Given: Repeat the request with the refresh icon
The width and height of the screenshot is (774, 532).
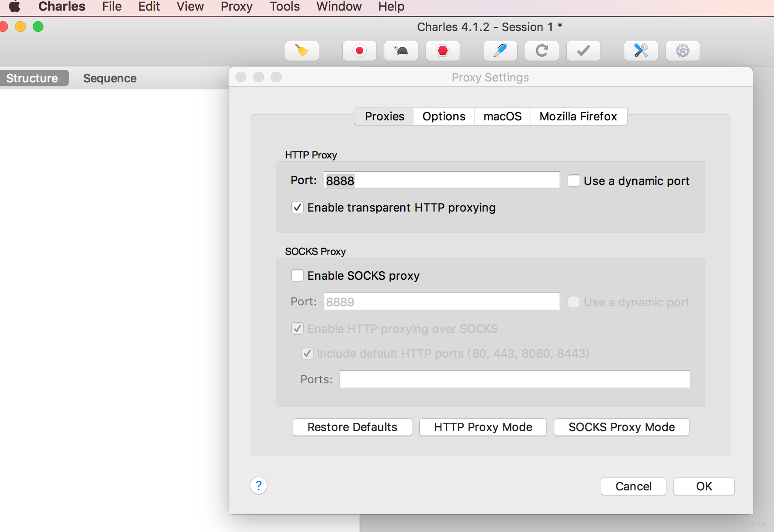Looking at the screenshot, I should [542, 51].
